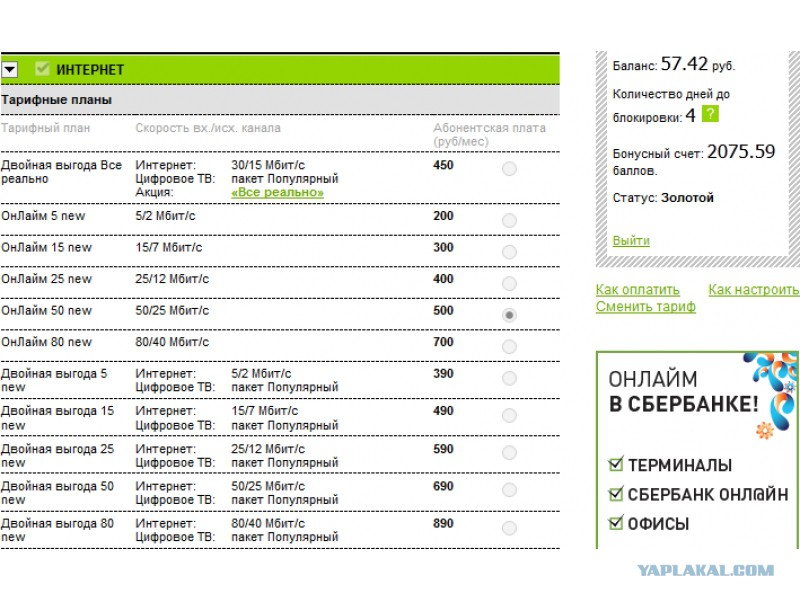Image resolution: width=800 pixels, height=600 pixels.
Task: Select Двойная выгода 80 new radio
Action: 509,528
